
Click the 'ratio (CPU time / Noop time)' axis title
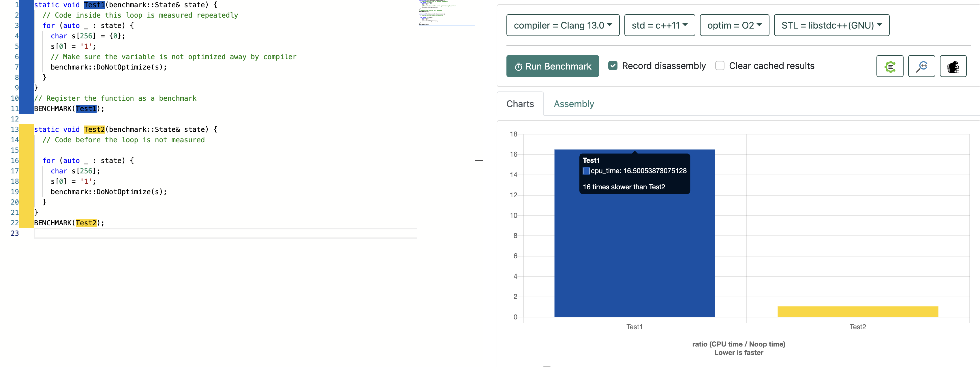(738, 344)
